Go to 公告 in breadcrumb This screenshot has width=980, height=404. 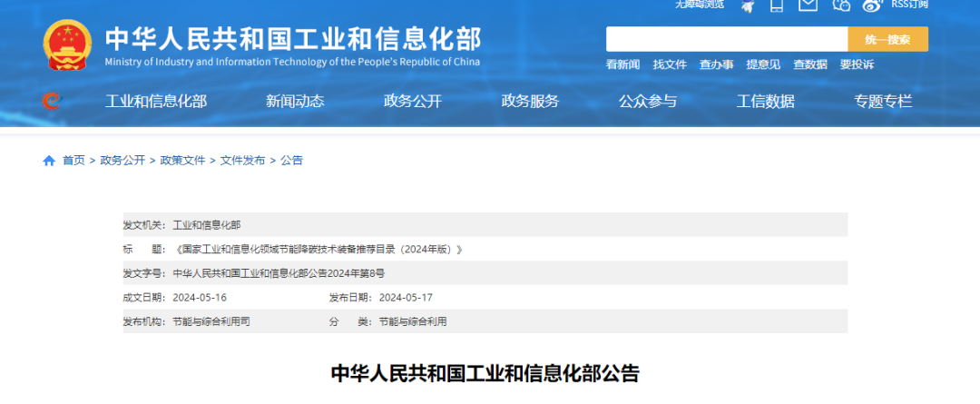click(291, 161)
